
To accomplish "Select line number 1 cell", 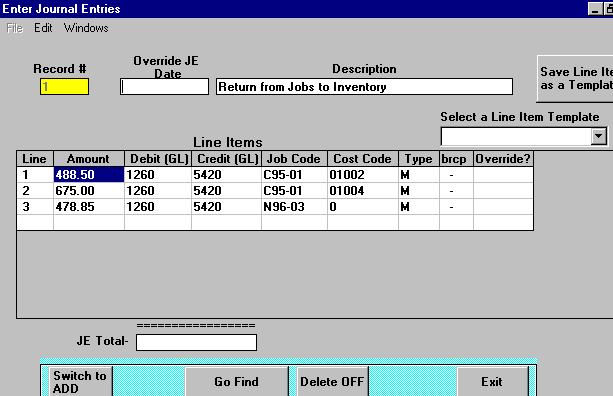I will [x=35, y=175].
